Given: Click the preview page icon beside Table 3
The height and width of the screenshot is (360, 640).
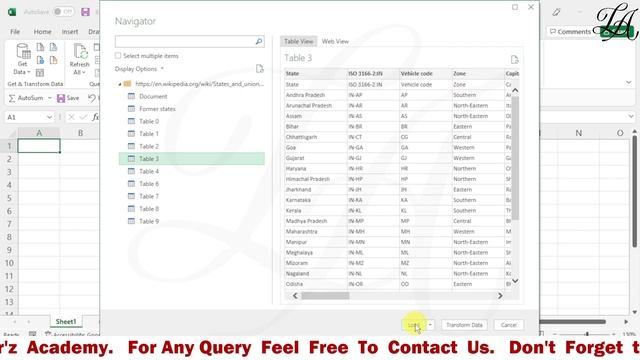Looking at the screenshot, I should (514, 60).
